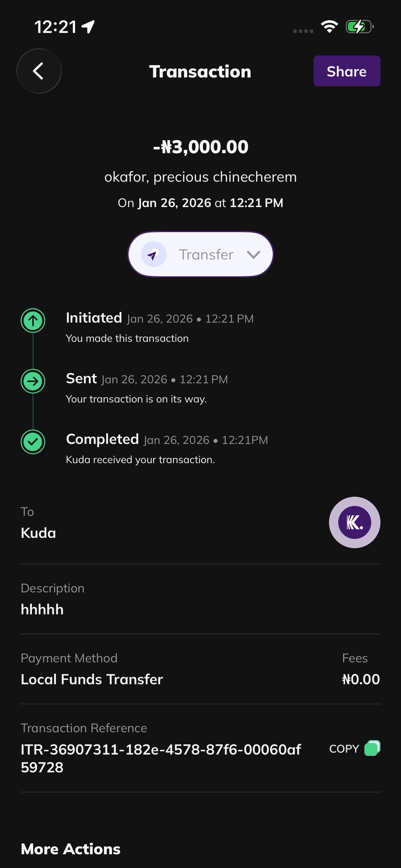Tap recipient name okafor, precious chinecherem
The width and height of the screenshot is (401, 868).
point(200,177)
